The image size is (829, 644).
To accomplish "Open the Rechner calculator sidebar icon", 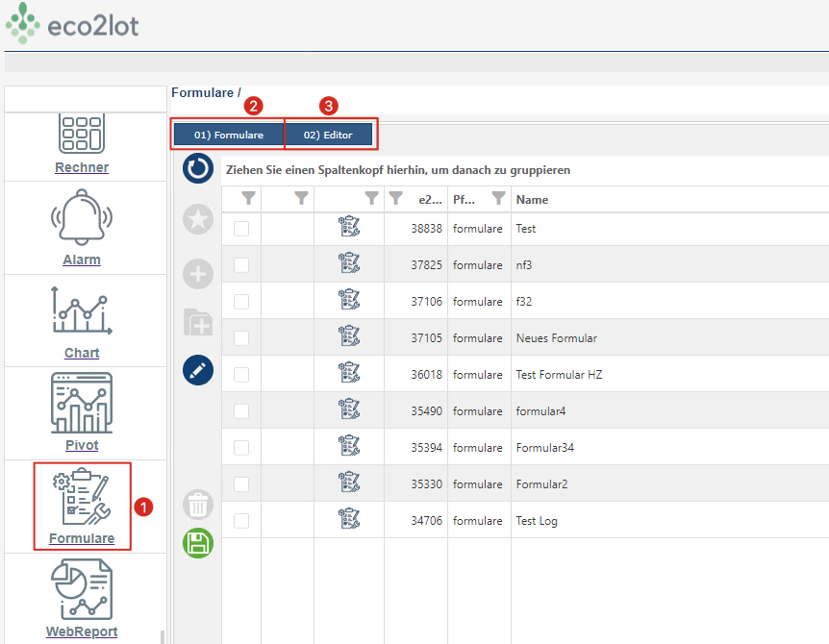I will point(82,135).
